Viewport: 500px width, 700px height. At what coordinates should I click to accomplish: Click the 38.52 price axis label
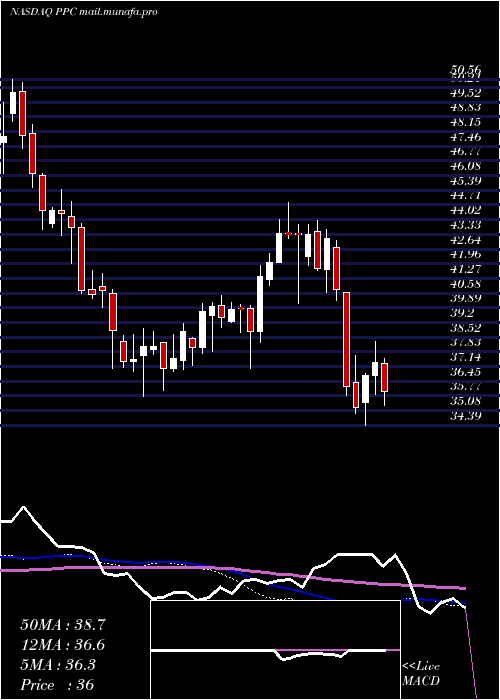[x=466, y=328]
